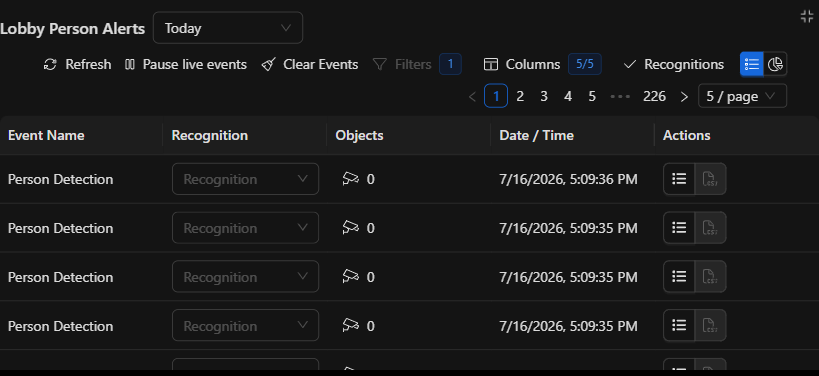Select page 2 in pagination
819x376 pixels.
pos(520,97)
